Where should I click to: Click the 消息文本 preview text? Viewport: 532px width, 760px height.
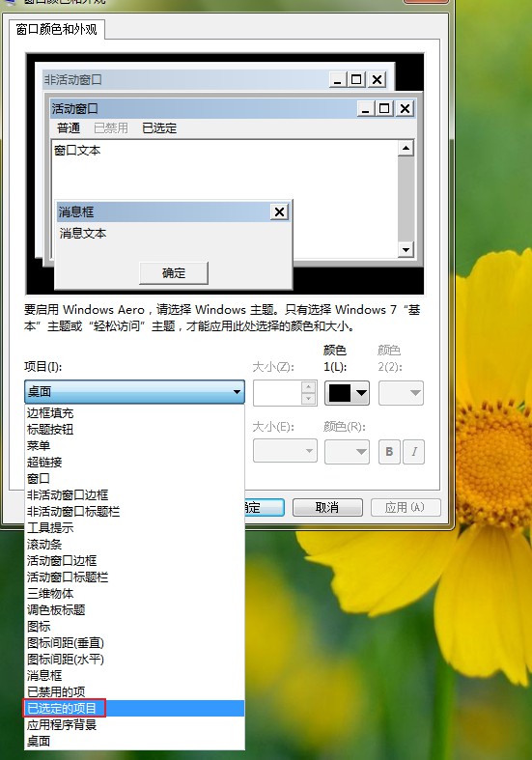[83, 234]
